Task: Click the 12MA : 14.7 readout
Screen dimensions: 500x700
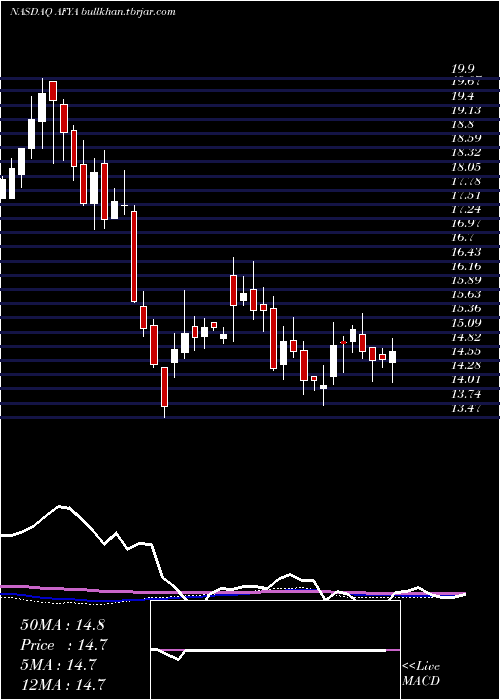Action: click(63, 683)
